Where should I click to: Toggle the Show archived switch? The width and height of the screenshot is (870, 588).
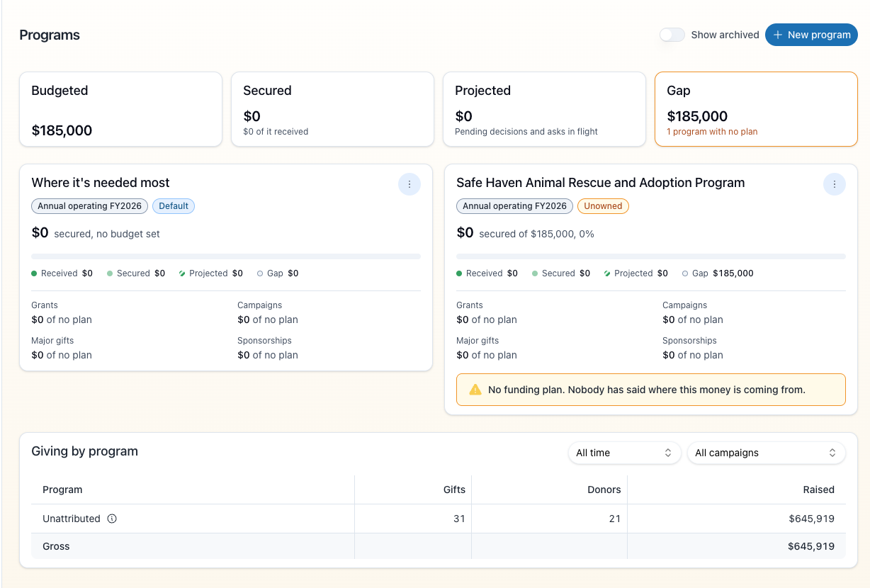tap(672, 35)
